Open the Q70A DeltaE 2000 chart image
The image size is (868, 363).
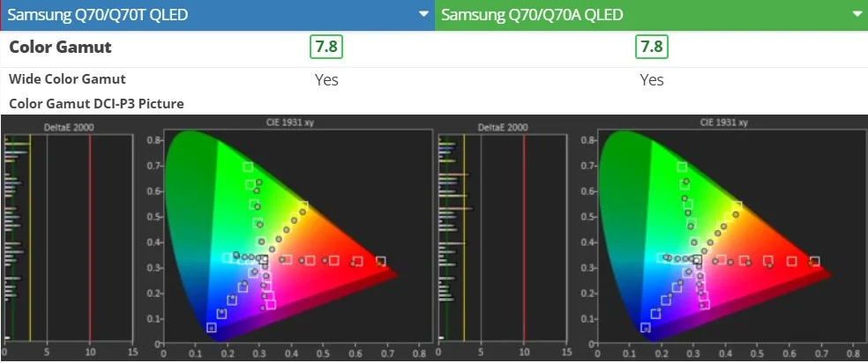tap(503, 239)
